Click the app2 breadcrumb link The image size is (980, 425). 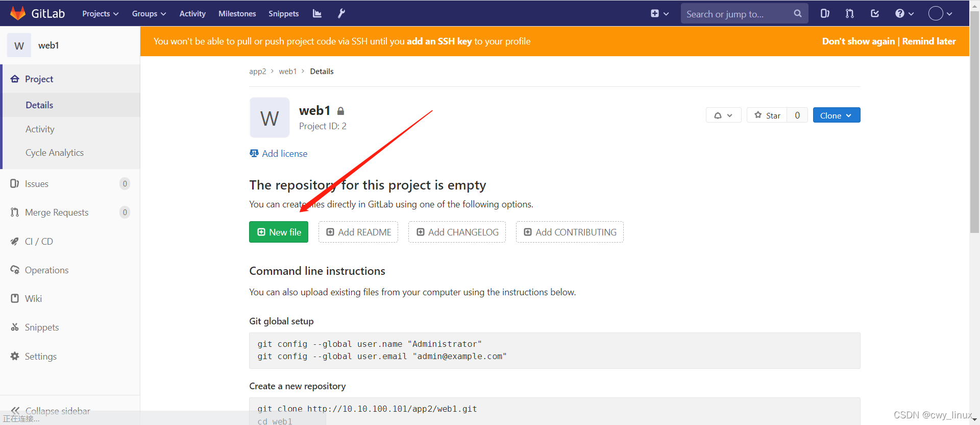[x=257, y=72]
